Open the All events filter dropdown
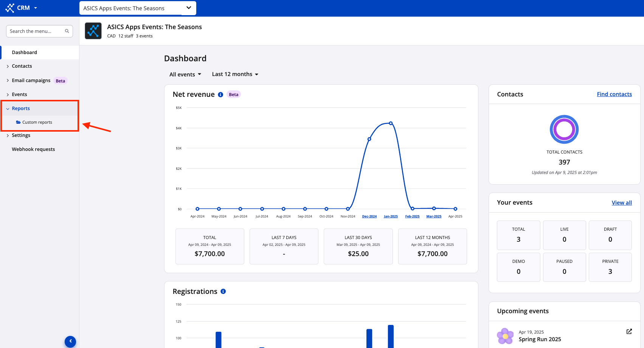The image size is (644, 348). (x=185, y=75)
